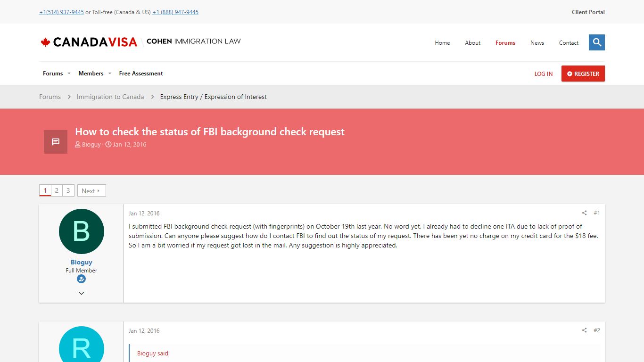
Task: Click the 'Full Member' user title text
Action: (82, 271)
